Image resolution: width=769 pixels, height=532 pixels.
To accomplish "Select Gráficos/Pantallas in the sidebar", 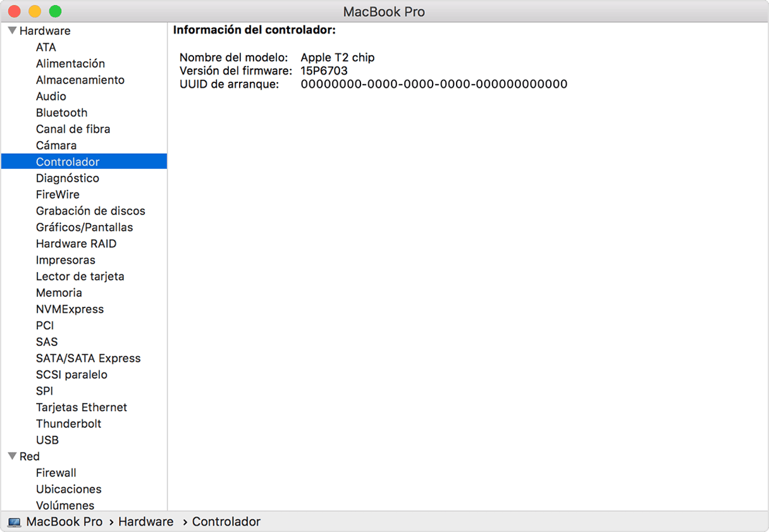I will tap(84, 228).
